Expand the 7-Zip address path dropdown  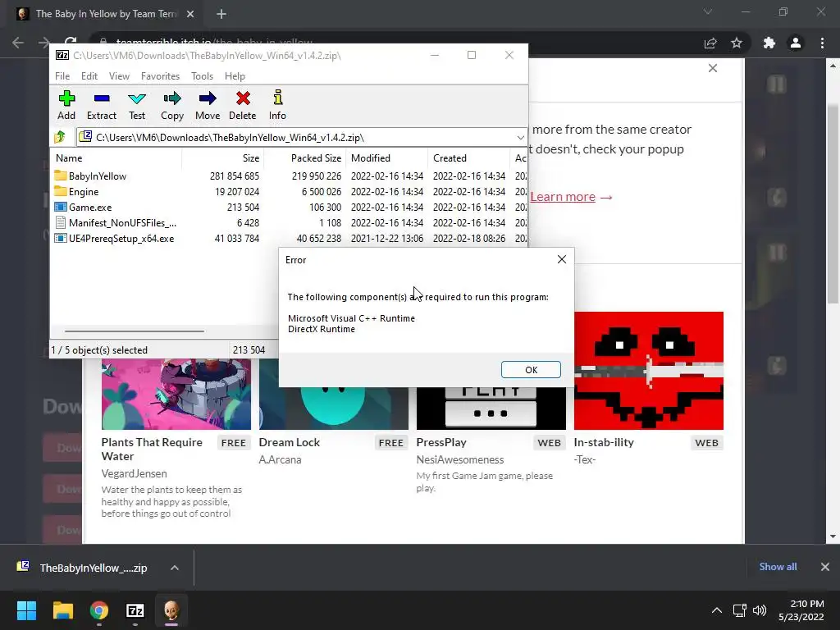point(520,138)
